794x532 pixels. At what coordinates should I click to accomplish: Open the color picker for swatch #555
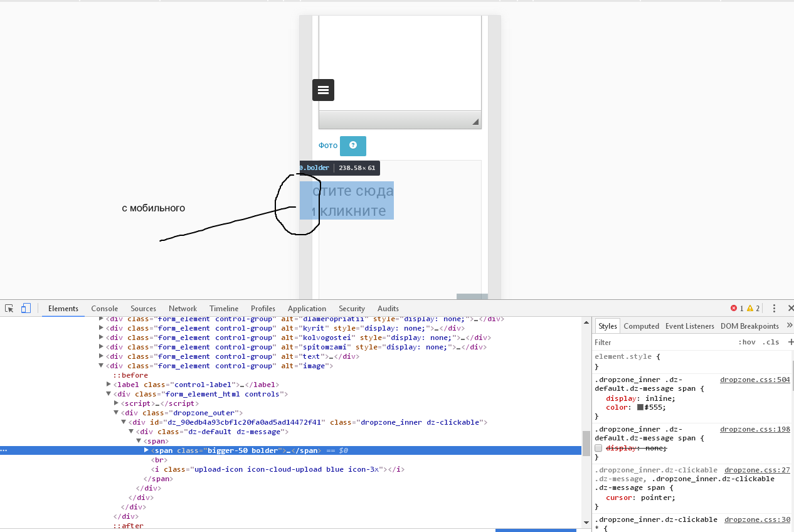pyautogui.click(x=640, y=408)
